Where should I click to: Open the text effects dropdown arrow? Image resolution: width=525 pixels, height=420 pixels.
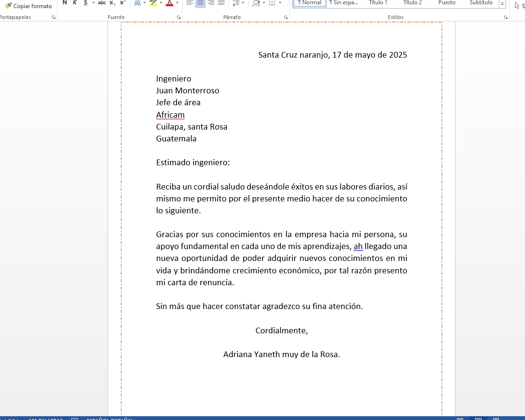click(x=144, y=3)
